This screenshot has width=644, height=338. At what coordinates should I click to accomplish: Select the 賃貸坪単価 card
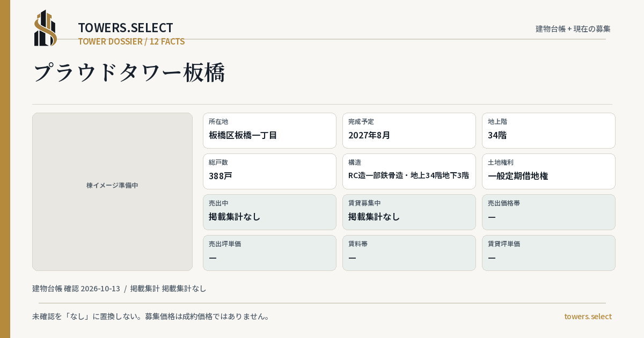[x=548, y=253]
